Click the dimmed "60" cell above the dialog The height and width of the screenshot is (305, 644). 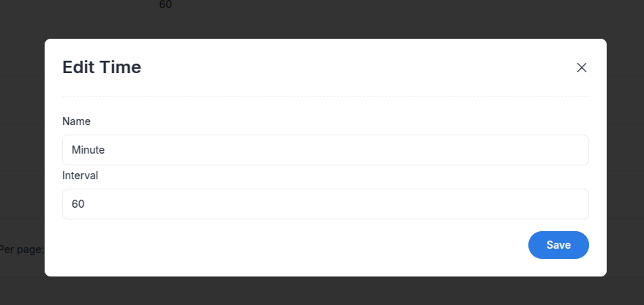point(165,4)
